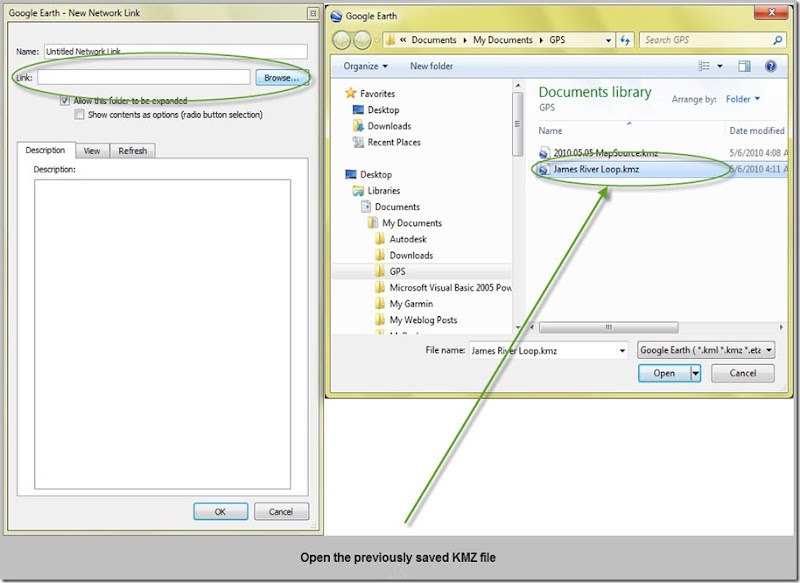Click the blue Help icon
Image resolution: width=800 pixels, height=583 pixels.
[770, 66]
